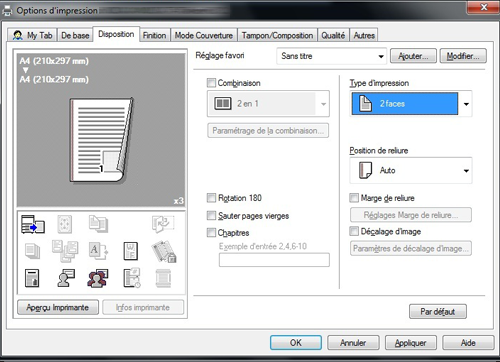The width and height of the screenshot is (500, 362).
Task: Click the user icon on My Tab
Action: (x=18, y=35)
